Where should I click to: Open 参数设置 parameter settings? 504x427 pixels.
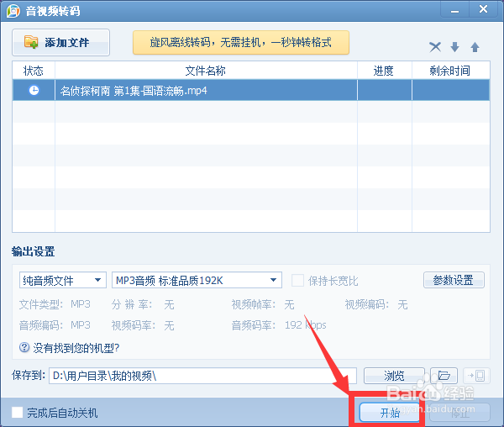pos(454,280)
